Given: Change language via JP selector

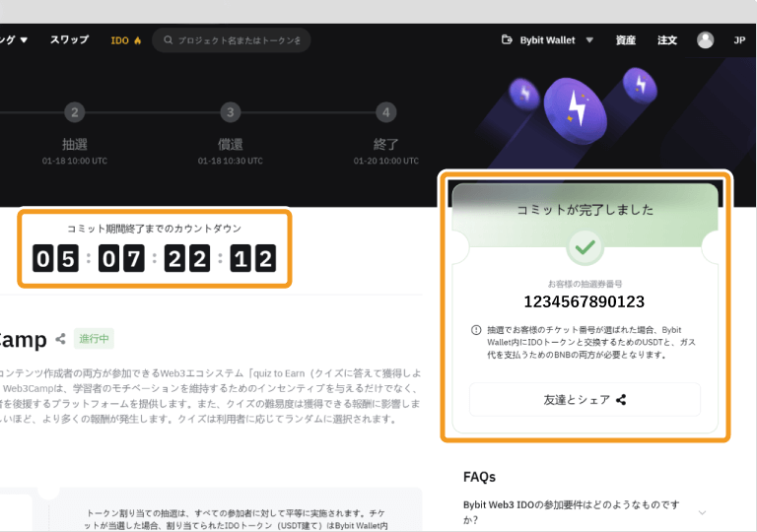Looking at the screenshot, I should coord(739,40).
